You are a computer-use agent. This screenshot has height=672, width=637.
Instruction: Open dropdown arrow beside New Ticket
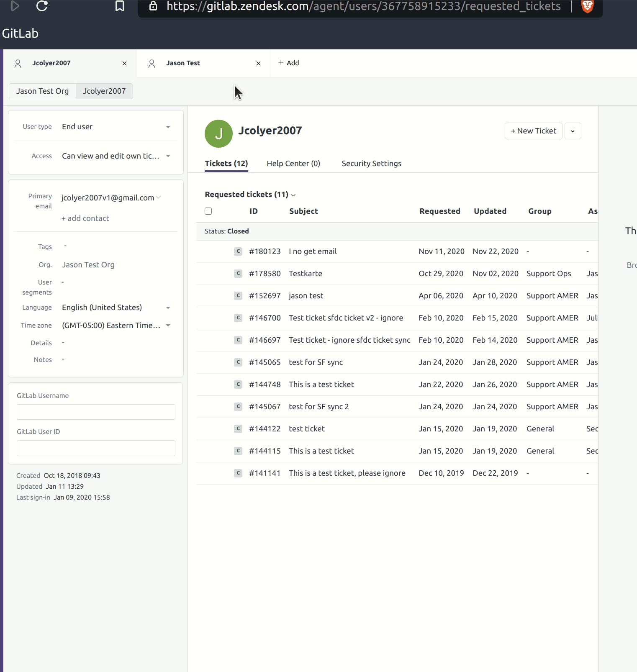point(573,131)
